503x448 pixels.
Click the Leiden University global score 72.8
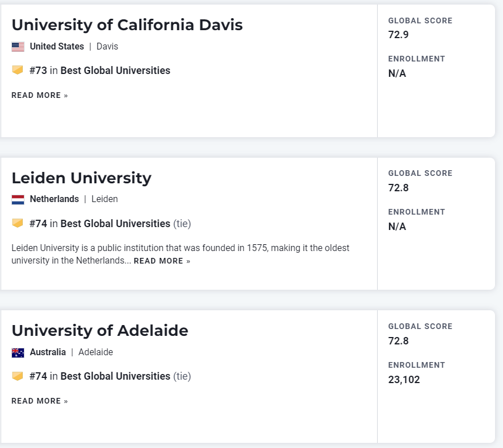point(398,188)
